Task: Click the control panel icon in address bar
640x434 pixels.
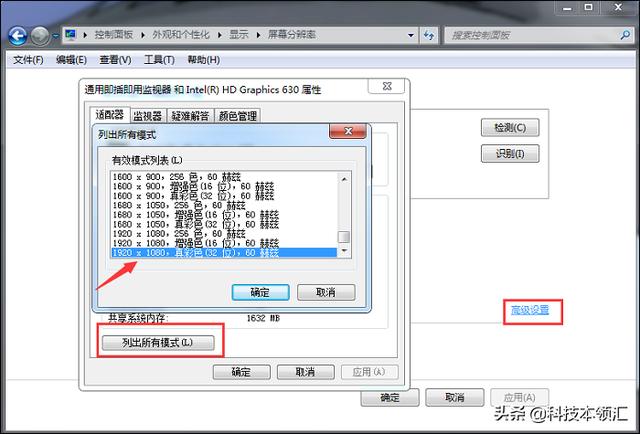Action: point(71,35)
